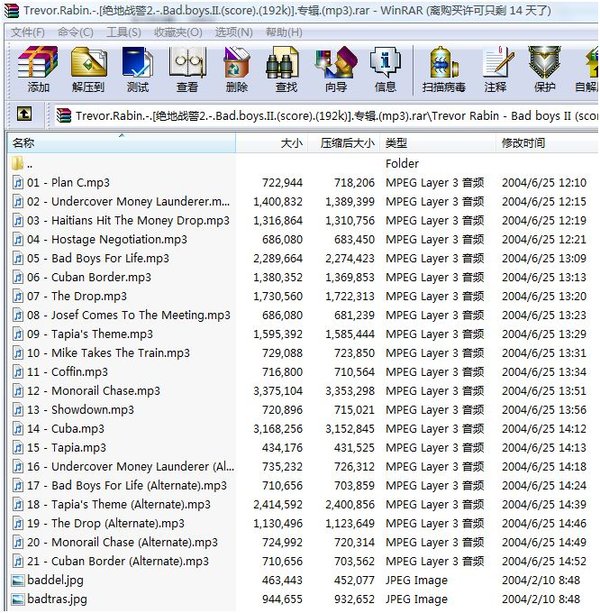Sort by the 类型 column header
This screenshot has width=600, height=613.
[437, 143]
